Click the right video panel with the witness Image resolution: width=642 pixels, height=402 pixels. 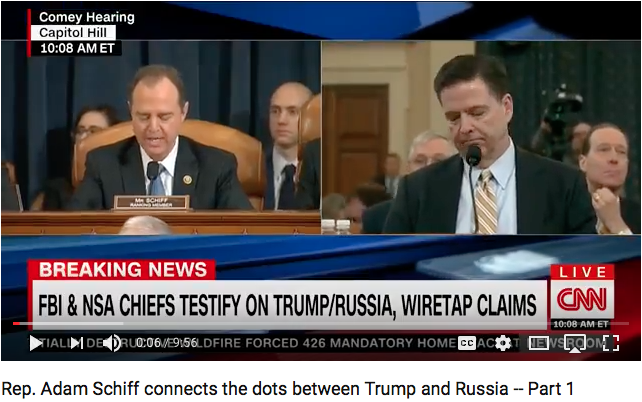[x=481, y=137]
